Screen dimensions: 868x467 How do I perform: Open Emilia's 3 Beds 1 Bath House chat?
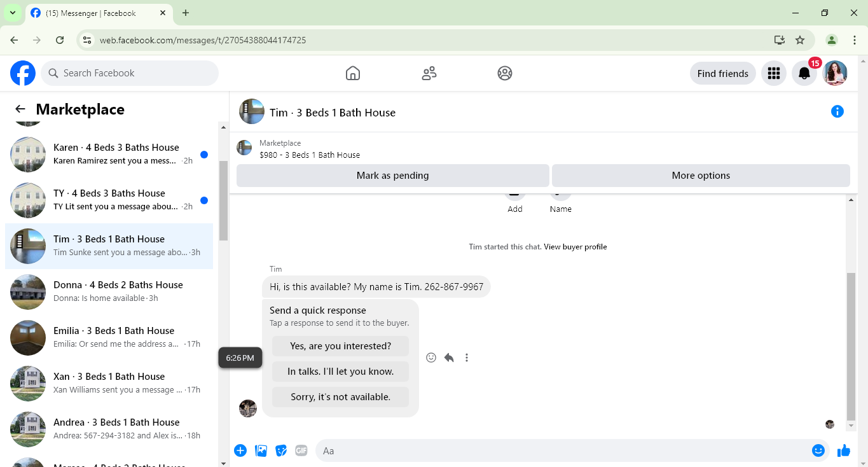(109, 338)
